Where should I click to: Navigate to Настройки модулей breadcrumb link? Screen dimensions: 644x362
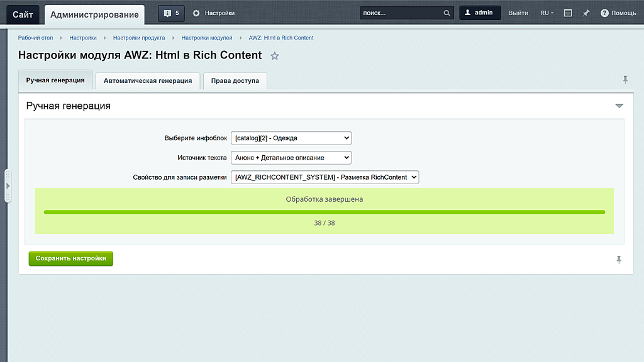(206, 38)
